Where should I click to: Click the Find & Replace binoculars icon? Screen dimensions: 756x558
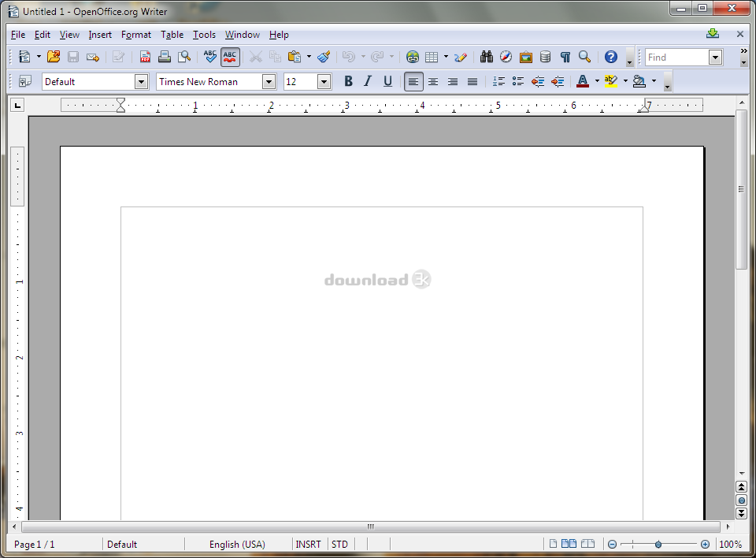(x=486, y=57)
